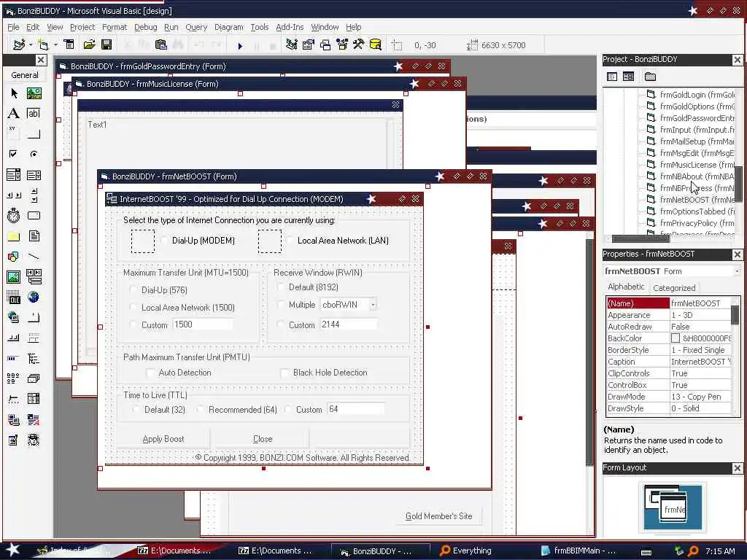Open the Add Form dropdown arrow

point(55,44)
